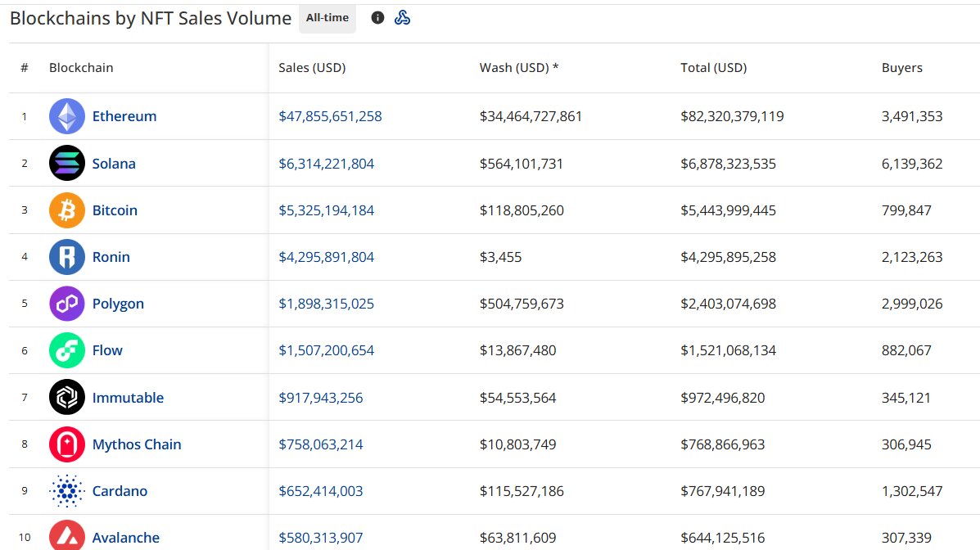Open the Solana blockchain name link

[114, 163]
